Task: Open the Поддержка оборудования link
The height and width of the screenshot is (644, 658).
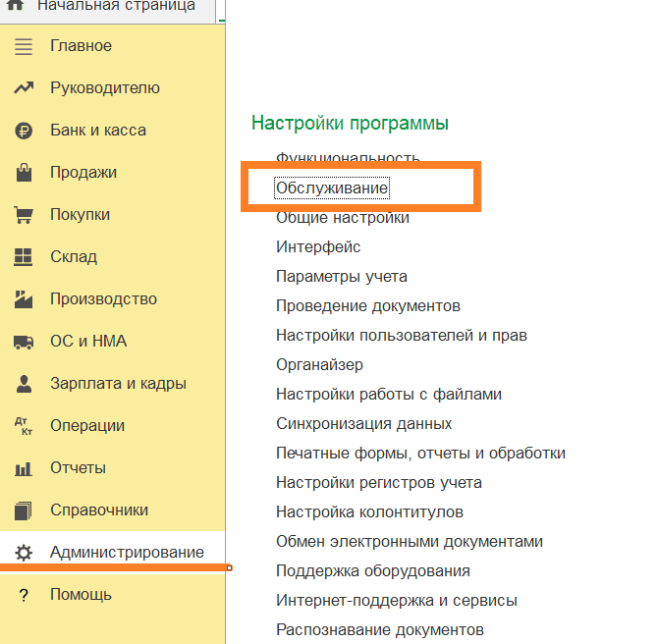Action: click(x=373, y=571)
